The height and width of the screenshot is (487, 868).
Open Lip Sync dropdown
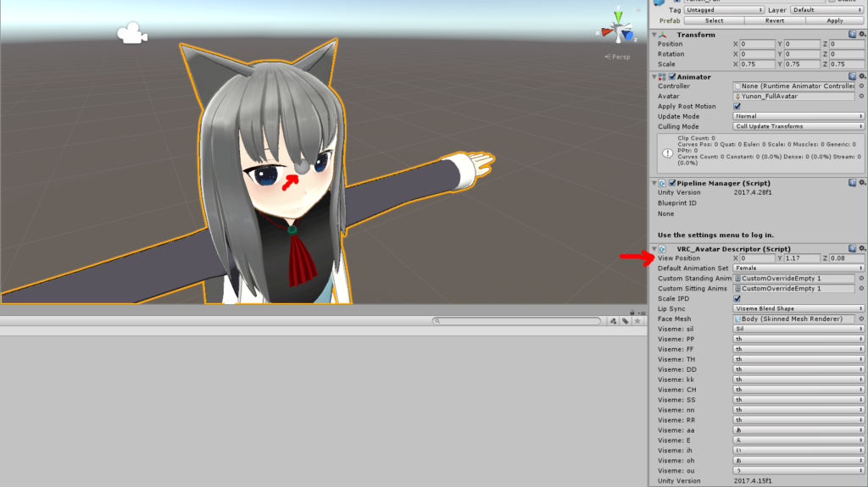[798, 309]
